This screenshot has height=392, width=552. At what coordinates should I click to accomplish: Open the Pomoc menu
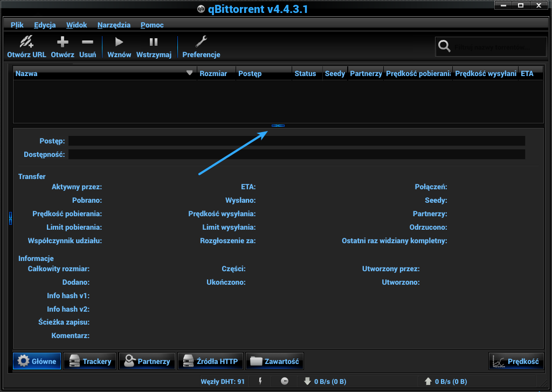pyautogui.click(x=152, y=25)
